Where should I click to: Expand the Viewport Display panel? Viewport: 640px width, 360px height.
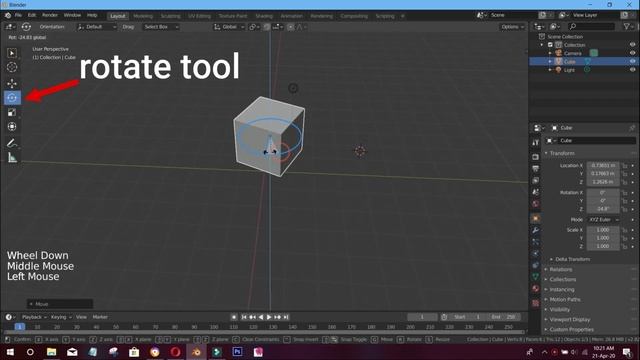(x=570, y=320)
